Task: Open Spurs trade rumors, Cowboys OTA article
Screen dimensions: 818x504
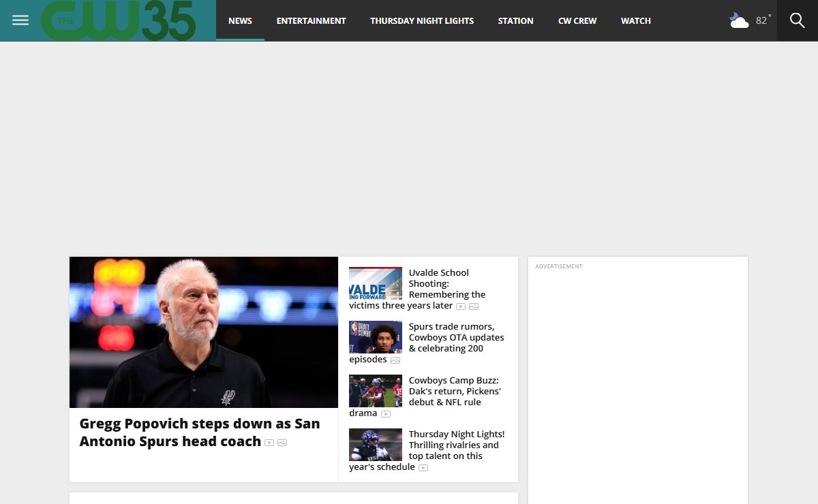Action: 428,343
